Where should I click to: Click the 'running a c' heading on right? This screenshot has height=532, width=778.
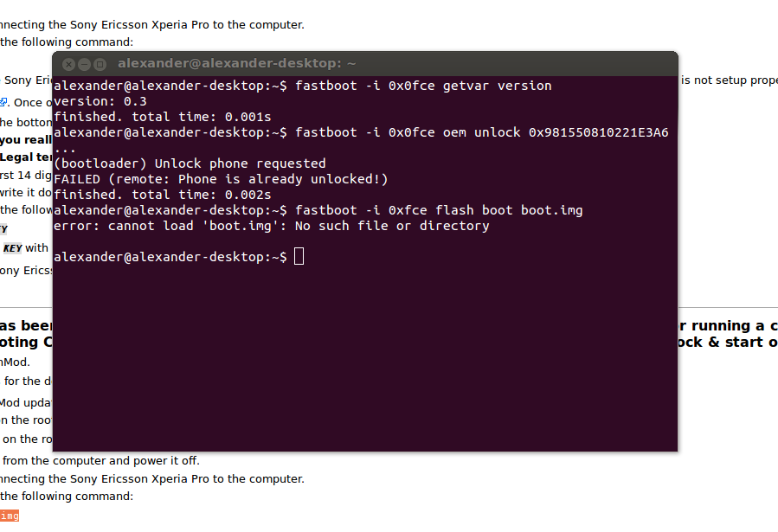click(728, 326)
